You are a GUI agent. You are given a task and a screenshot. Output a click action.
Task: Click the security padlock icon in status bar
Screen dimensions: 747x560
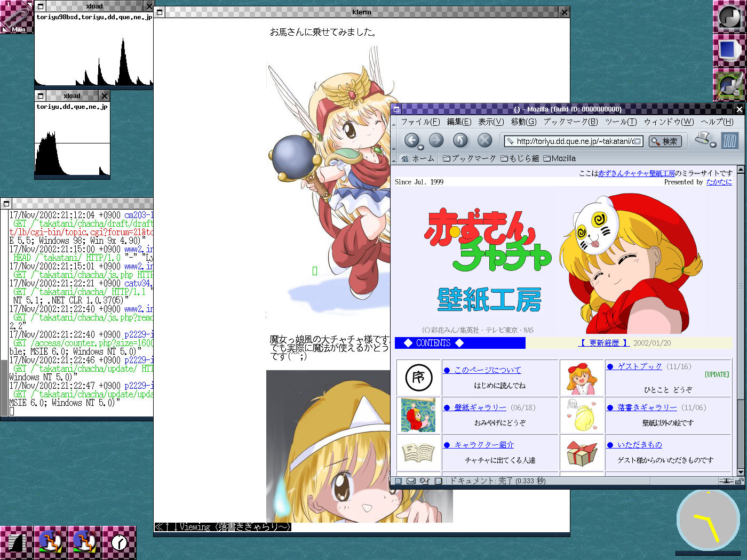tap(740, 481)
